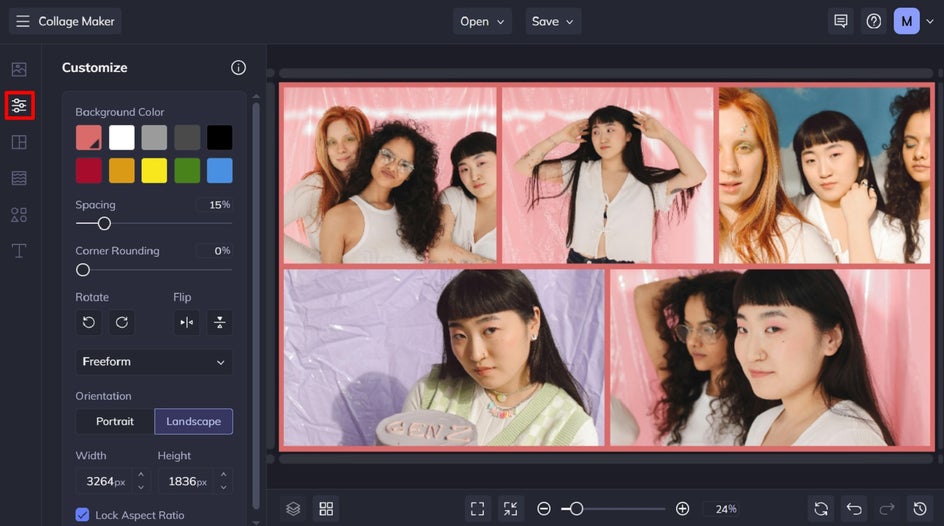Zoom out with minus icon

click(544, 509)
